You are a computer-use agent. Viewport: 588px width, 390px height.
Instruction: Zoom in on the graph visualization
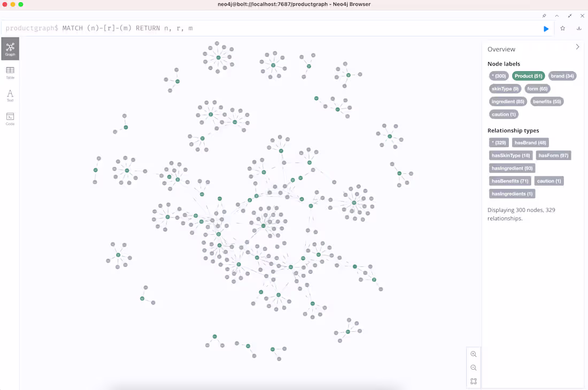pos(474,354)
